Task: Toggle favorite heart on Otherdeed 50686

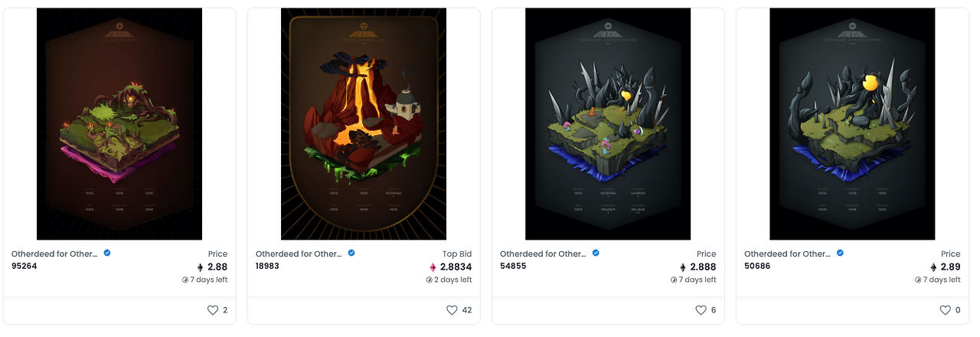Action: tap(946, 310)
